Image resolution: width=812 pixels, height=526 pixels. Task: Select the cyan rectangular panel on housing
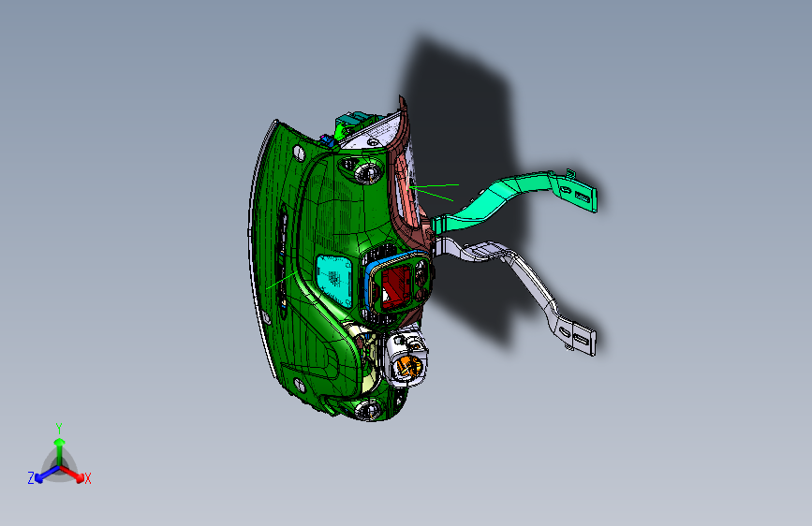[334, 281]
